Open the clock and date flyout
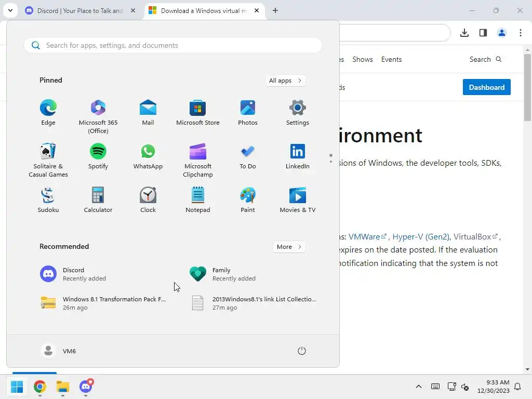Viewport: 532px width, 399px height. (x=494, y=387)
